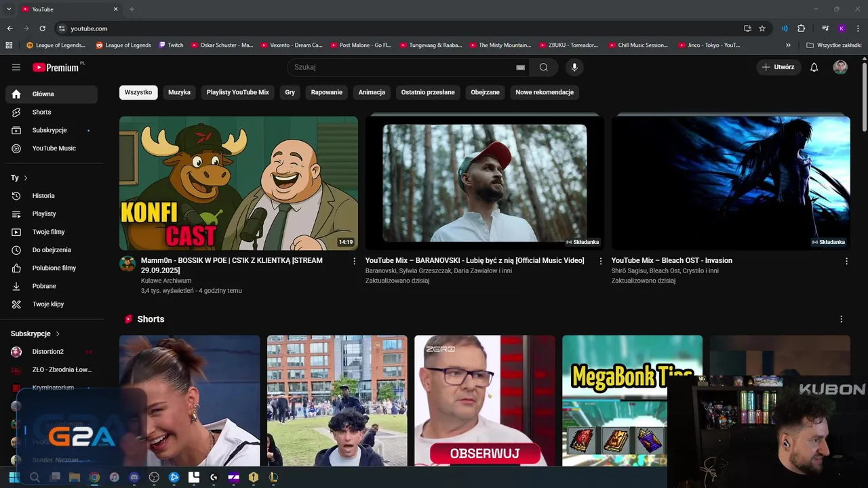Viewport: 868px width, 488px height.
Task: Open Chrome media controls icon
Action: pyautogui.click(x=825, y=28)
